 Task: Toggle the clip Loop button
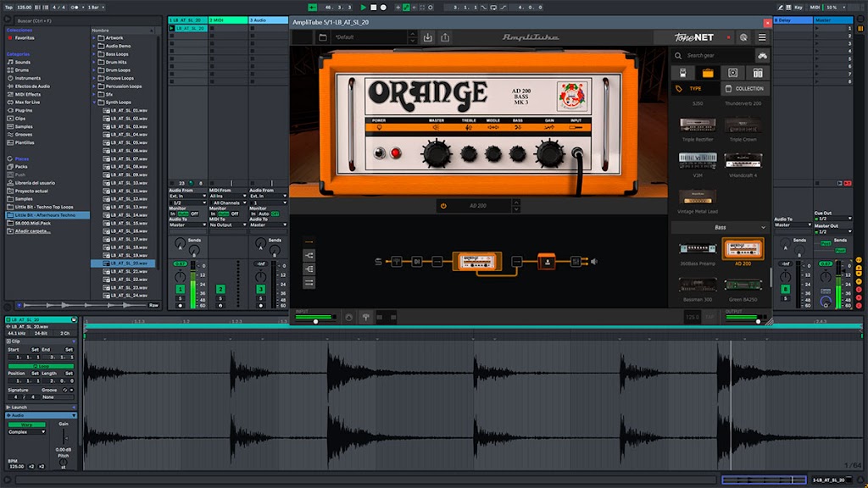(41, 366)
